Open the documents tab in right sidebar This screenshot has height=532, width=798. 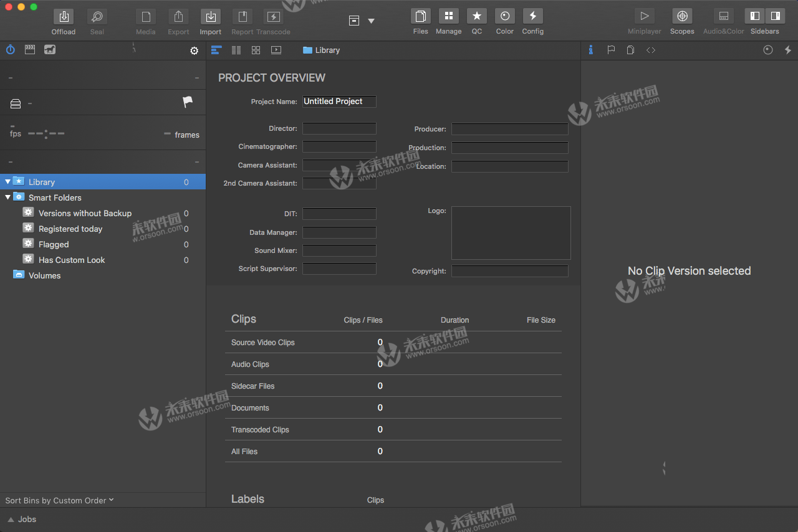click(x=630, y=50)
